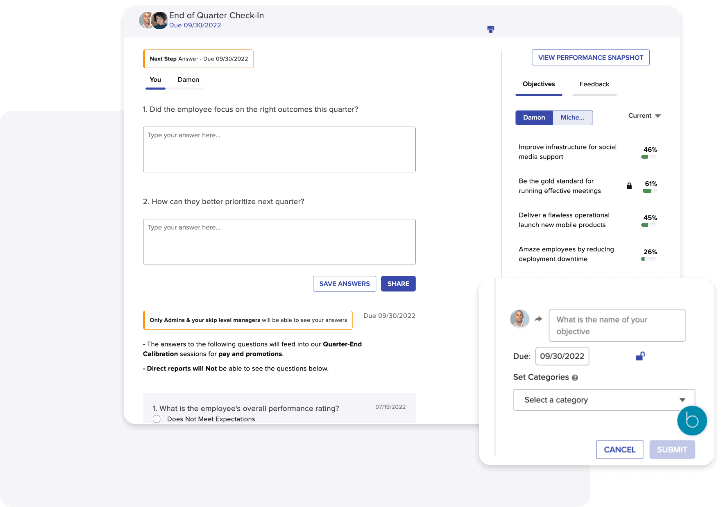Screen dimensions: 723x507
Task: Click the objective name input field
Action: (617, 325)
